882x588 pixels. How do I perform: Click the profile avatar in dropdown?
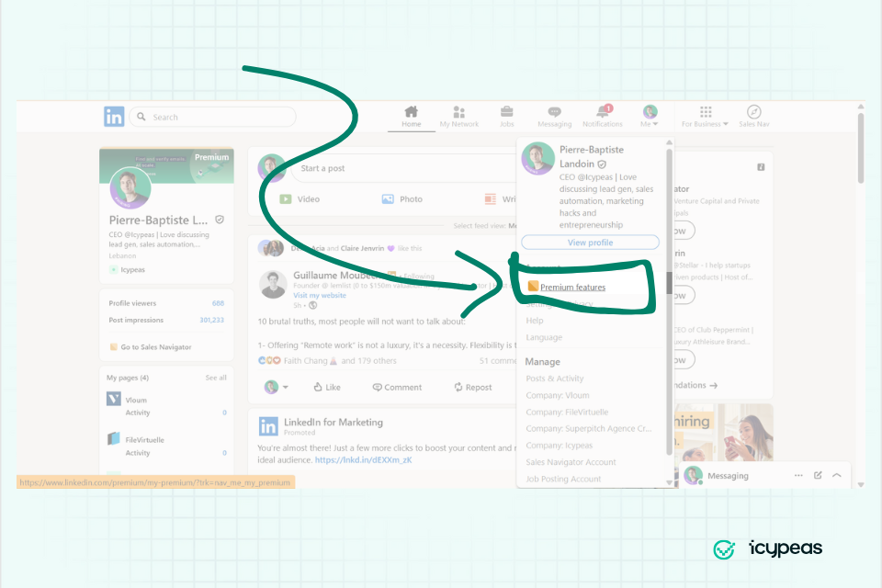click(x=538, y=159)
